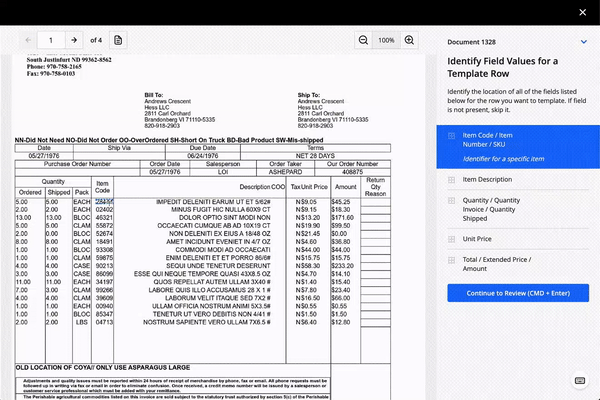The image size is (600, 400).
Task: Zoom out with the minus magnifier
Action: pos(363,40)
